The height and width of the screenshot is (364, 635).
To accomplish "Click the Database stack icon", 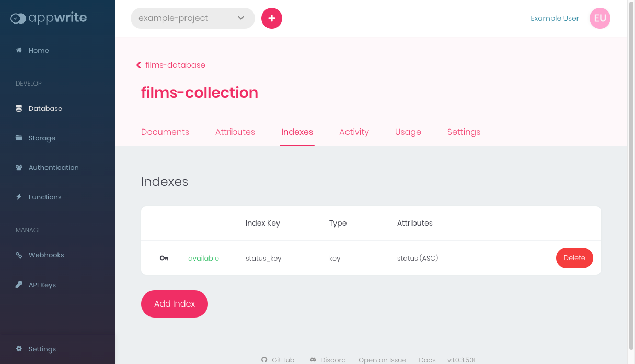I will 19,109.
